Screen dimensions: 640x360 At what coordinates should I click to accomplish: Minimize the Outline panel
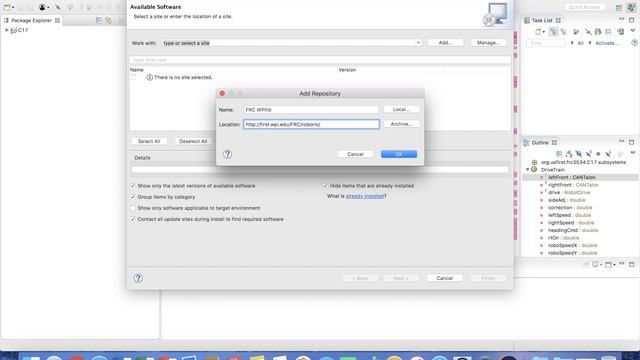[622, 142]
